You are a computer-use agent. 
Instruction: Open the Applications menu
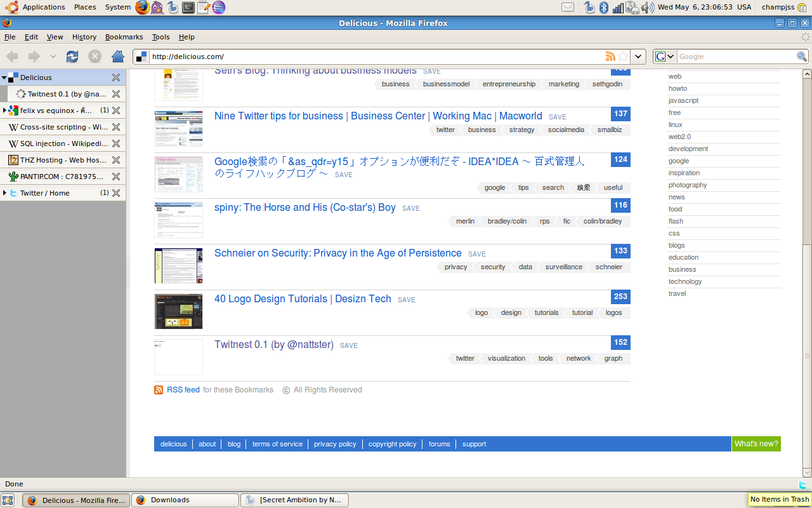44,8
